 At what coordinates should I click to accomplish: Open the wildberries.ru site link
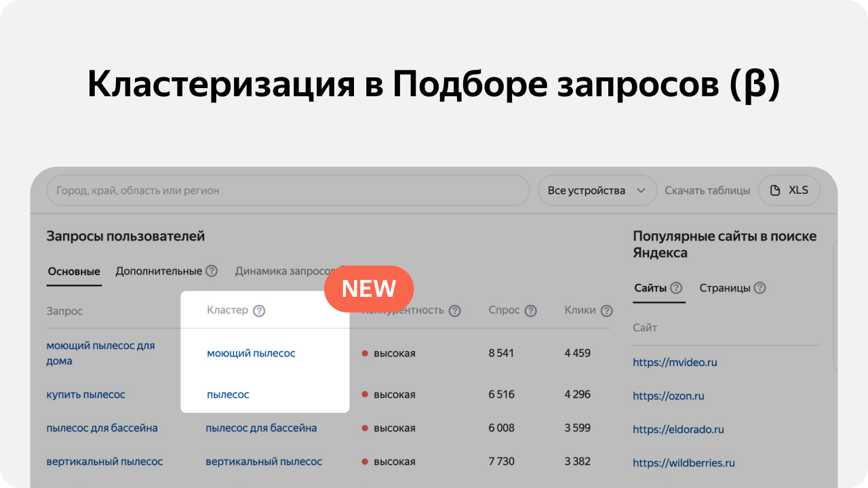[684, 463]
